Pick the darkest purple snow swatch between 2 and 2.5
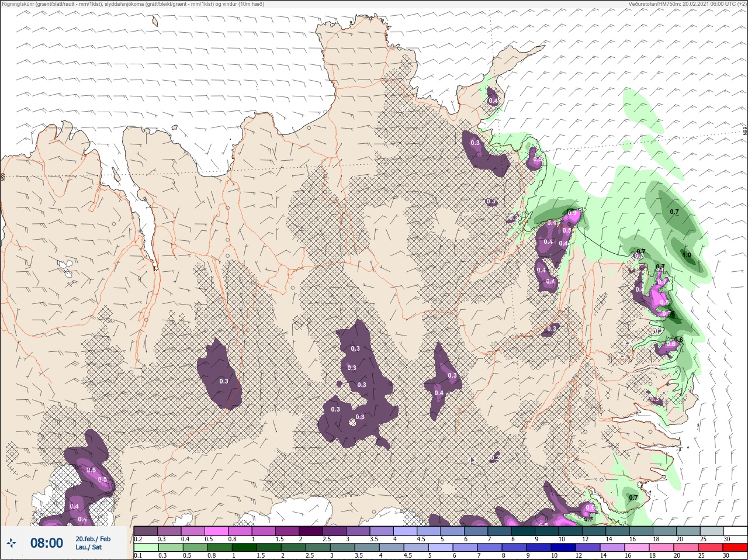The width and height of the screenshot is (748, 560). coord(311,531)
